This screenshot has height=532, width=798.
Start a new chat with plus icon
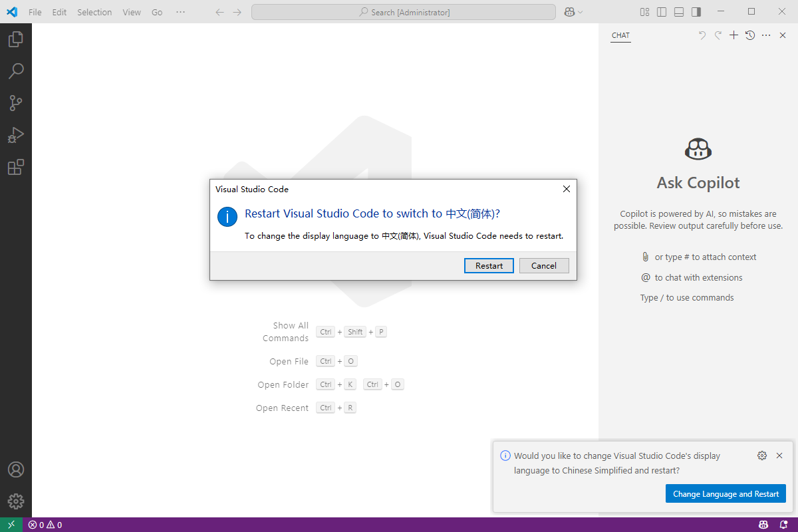pos(734,35)
